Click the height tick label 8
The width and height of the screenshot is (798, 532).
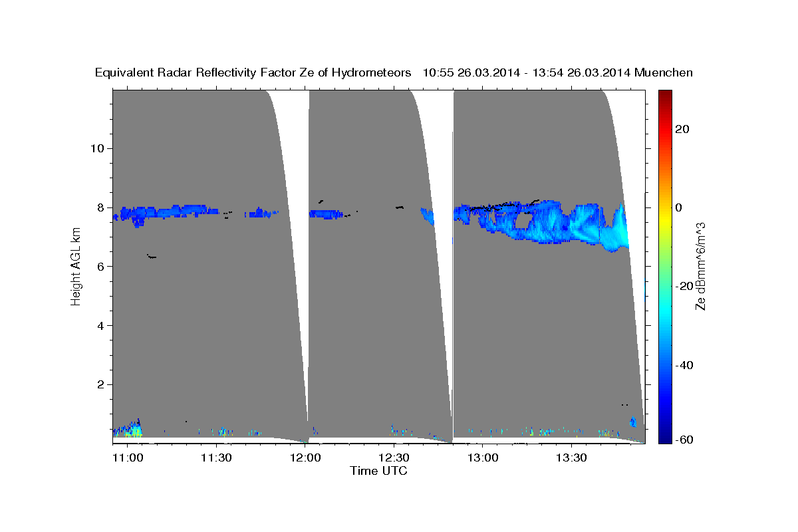(99, 207)
